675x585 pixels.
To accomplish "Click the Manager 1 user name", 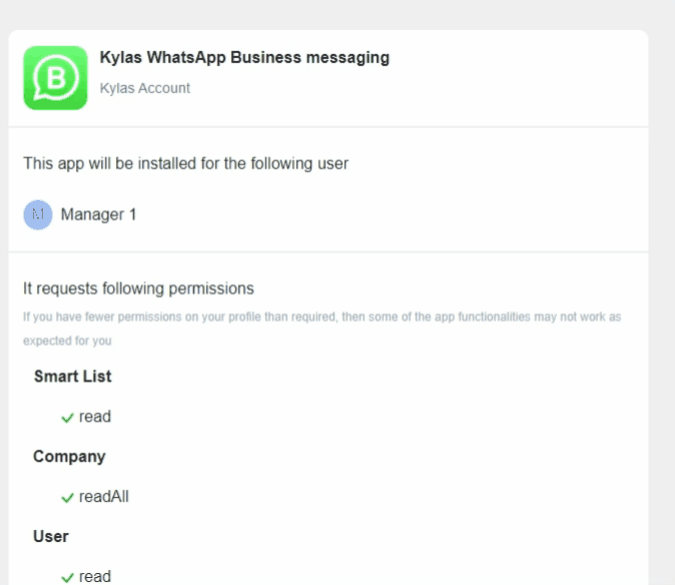I will tap(98, 215).
